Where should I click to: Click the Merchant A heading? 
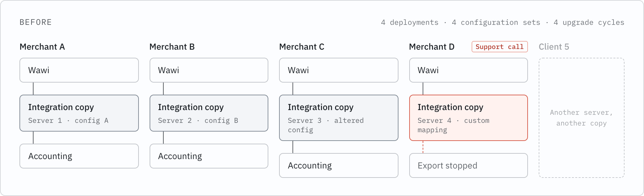[x=42, y=47]
